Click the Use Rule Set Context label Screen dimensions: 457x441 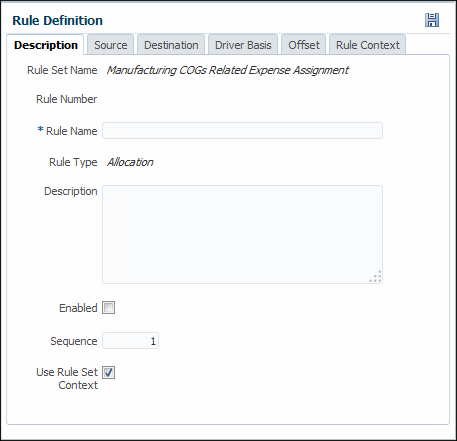[x=67, y=378]
